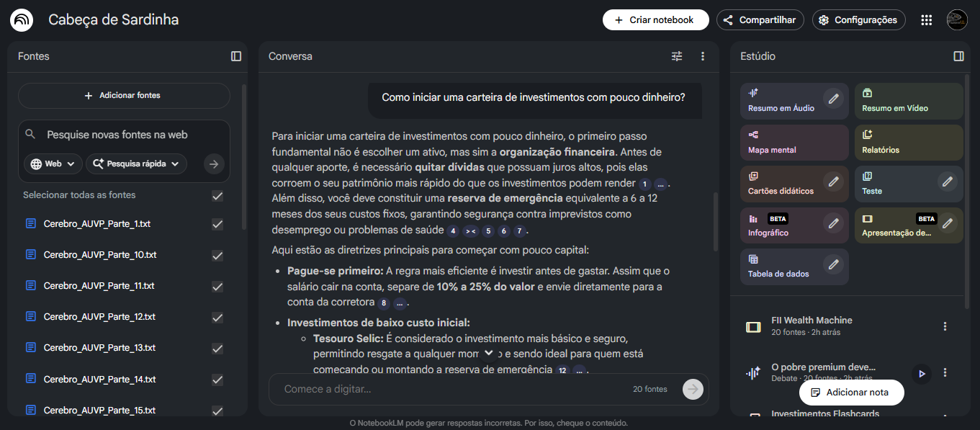This screenshot has width=980, height=430.
Task: Click the scroll-down chevron in the conversation
Action: (489, 353)
